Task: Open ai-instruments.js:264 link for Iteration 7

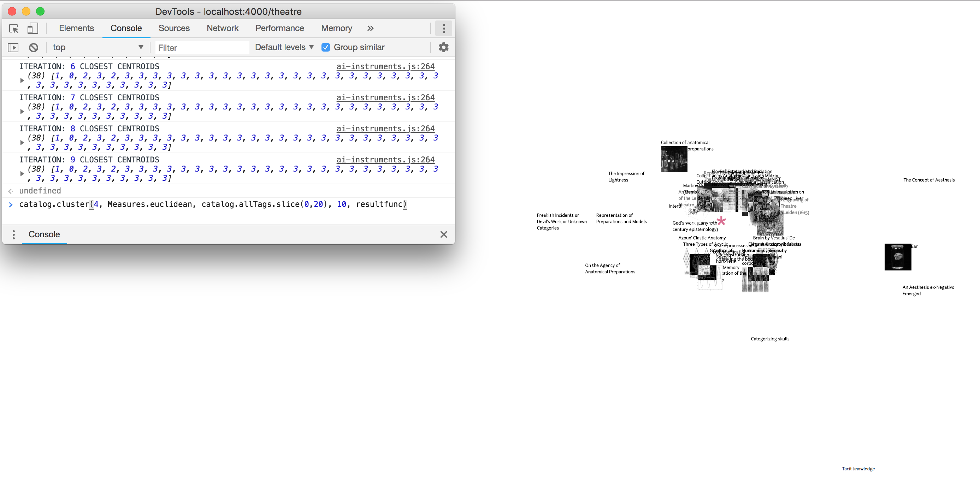Action: pos(385,98)
